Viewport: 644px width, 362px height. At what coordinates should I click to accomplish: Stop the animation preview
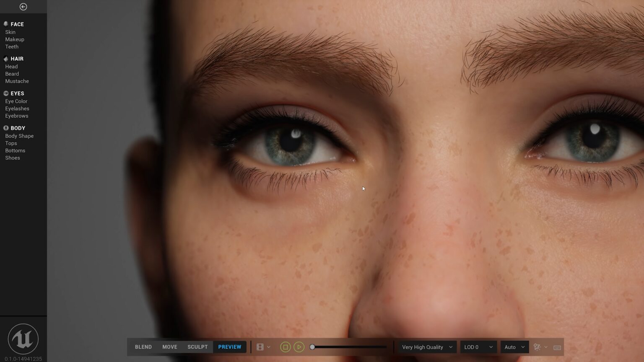(x=285, y=347)
